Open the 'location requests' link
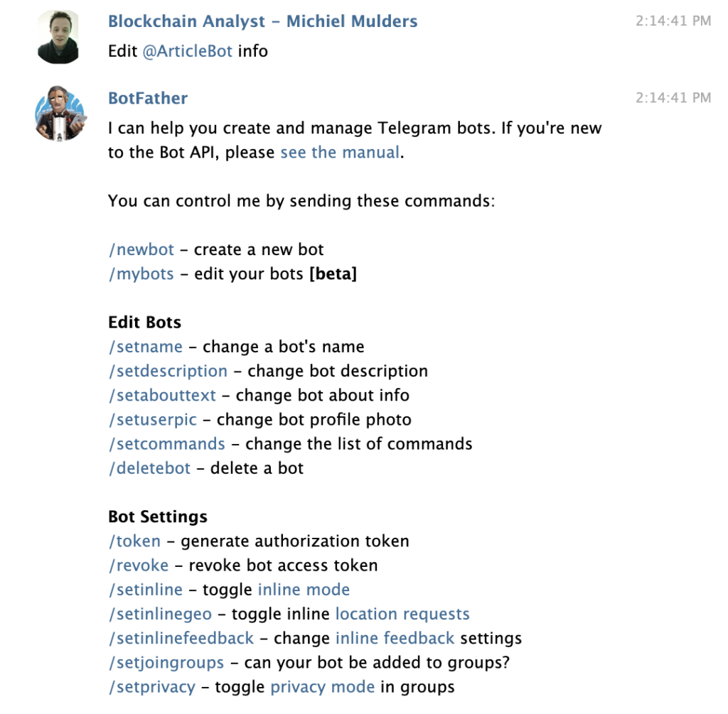The height and width of the screenshot is (714, 728). (x=402, y=614)
